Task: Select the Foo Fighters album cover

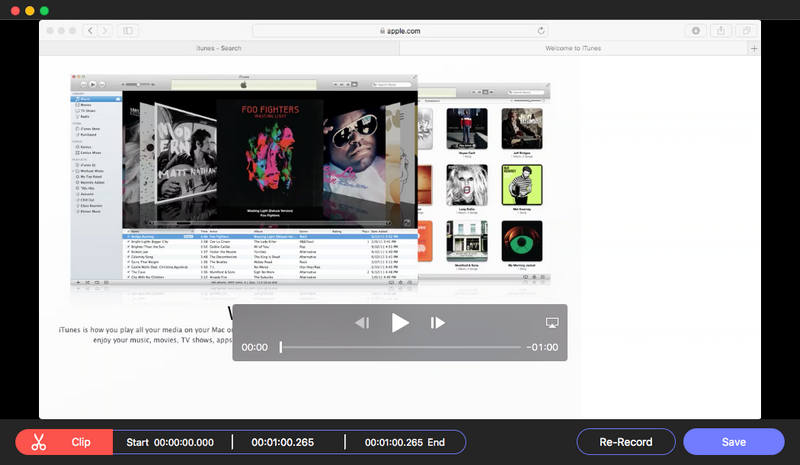Action: [269, 153]
